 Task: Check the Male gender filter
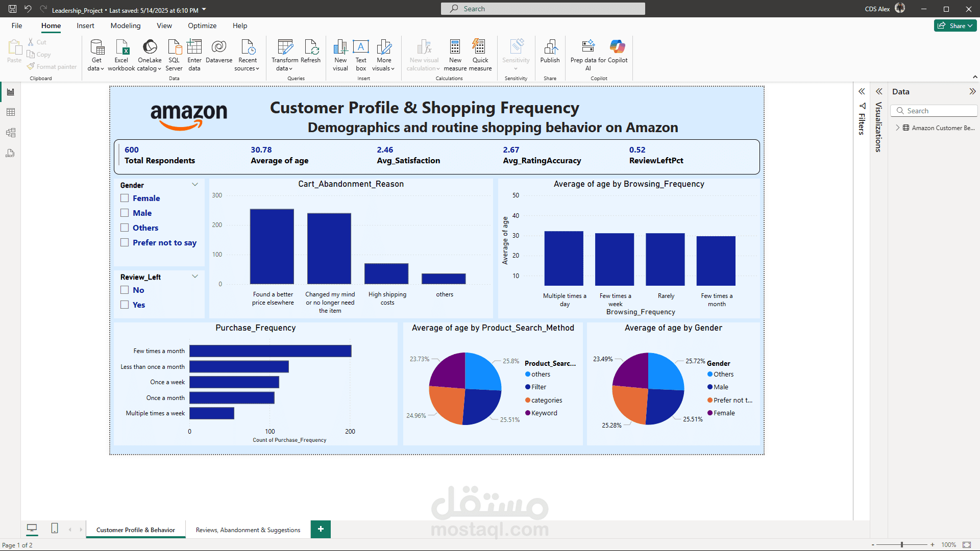pyautogui.click(x=125, y=213)
